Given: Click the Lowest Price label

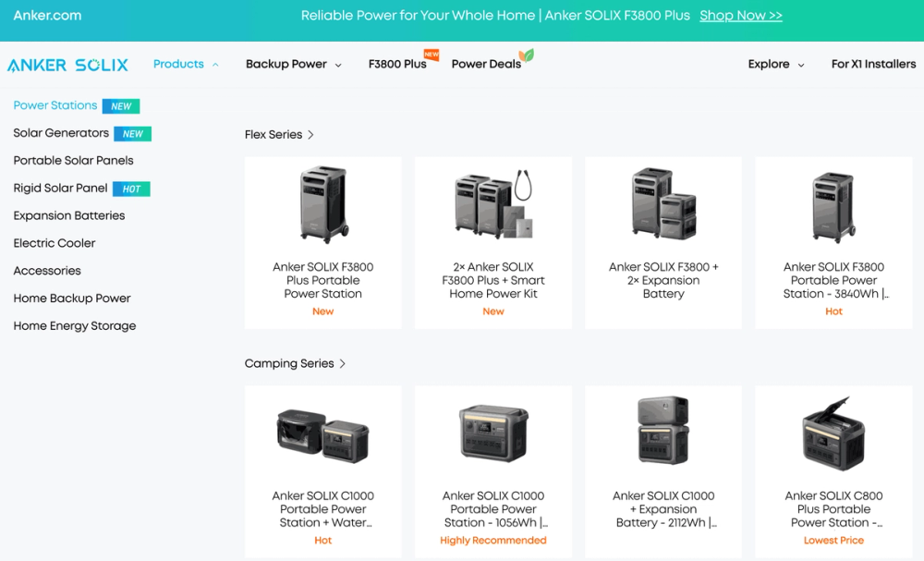Looking at the screenshot, I should point(833,541).
